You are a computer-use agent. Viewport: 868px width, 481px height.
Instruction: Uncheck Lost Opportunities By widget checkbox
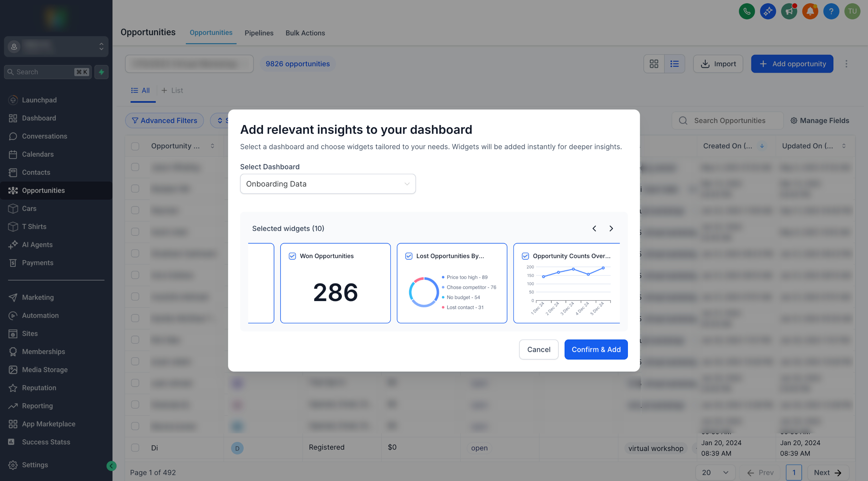409,256
